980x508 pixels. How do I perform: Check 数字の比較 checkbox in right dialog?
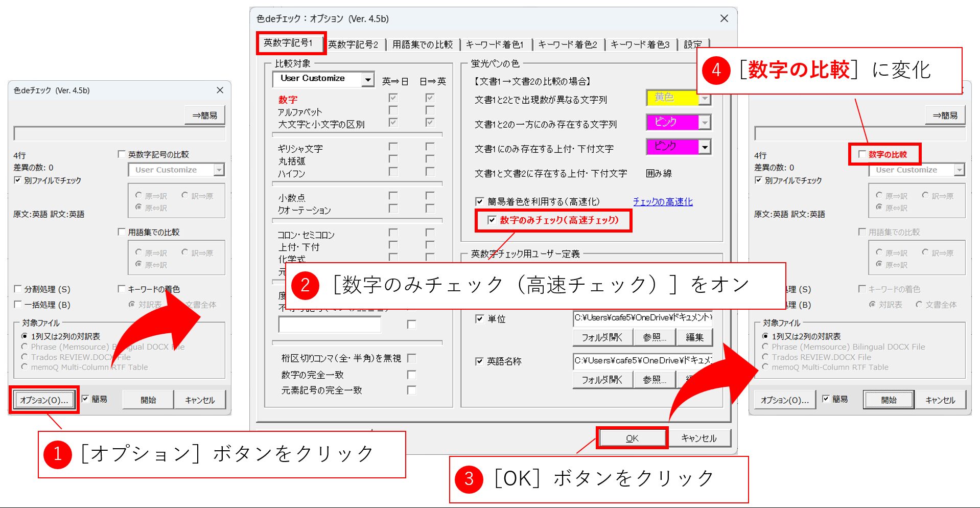(x=862, y=154)
